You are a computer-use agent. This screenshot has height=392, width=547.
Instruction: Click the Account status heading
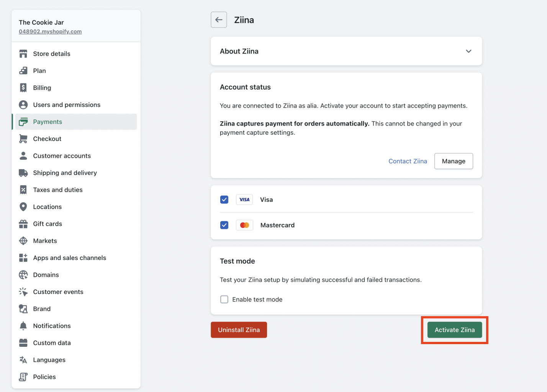pyautogui.click(x=245, y=87)
